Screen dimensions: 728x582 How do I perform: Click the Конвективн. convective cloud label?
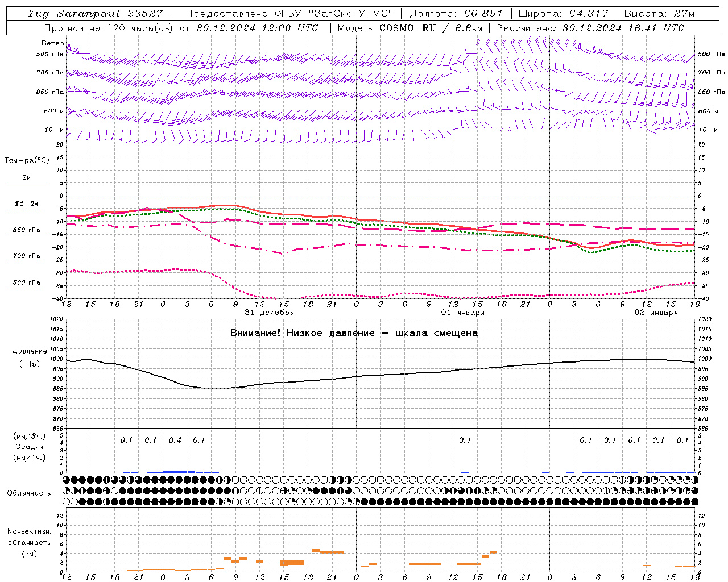pyautogui.click(x=29, y=531)
